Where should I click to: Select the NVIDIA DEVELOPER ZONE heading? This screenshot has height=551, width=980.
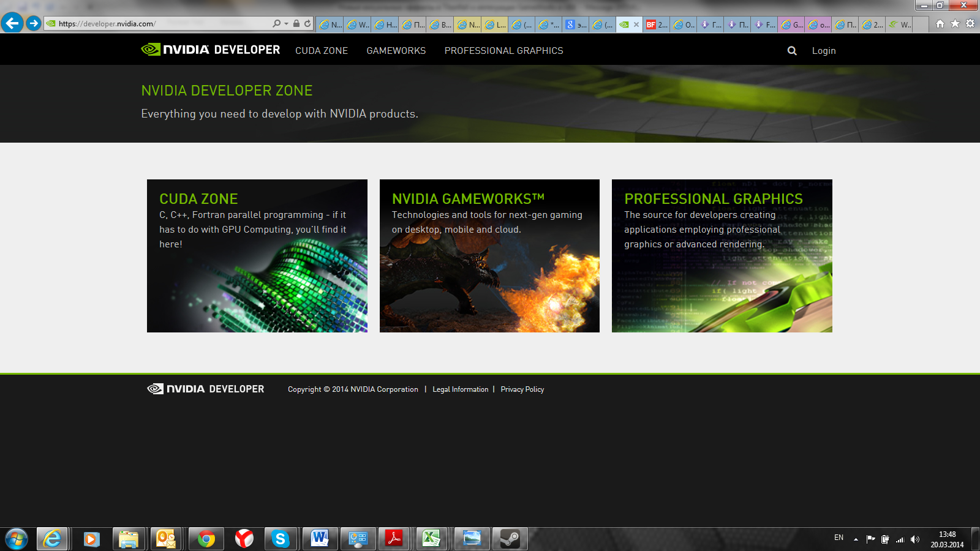pyautogui.click(x=227, y=91)
